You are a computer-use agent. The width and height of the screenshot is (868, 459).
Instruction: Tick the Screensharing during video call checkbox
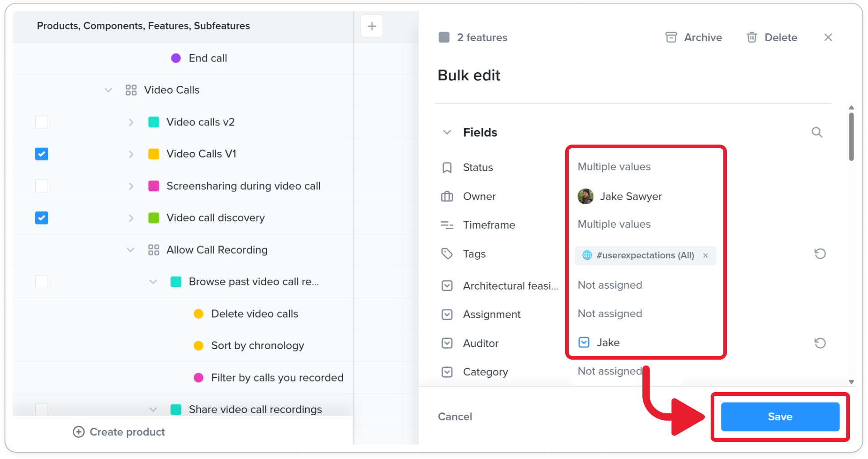(x=42, y=186)
